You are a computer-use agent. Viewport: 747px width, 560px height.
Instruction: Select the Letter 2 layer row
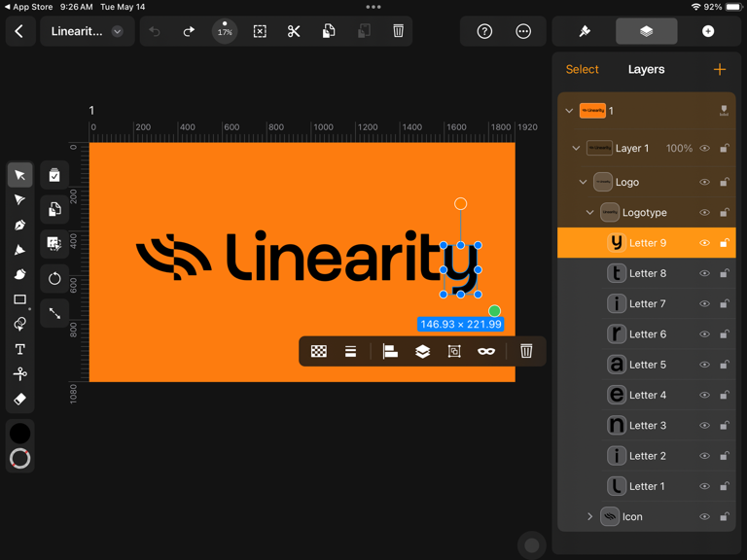click(647, 456)
